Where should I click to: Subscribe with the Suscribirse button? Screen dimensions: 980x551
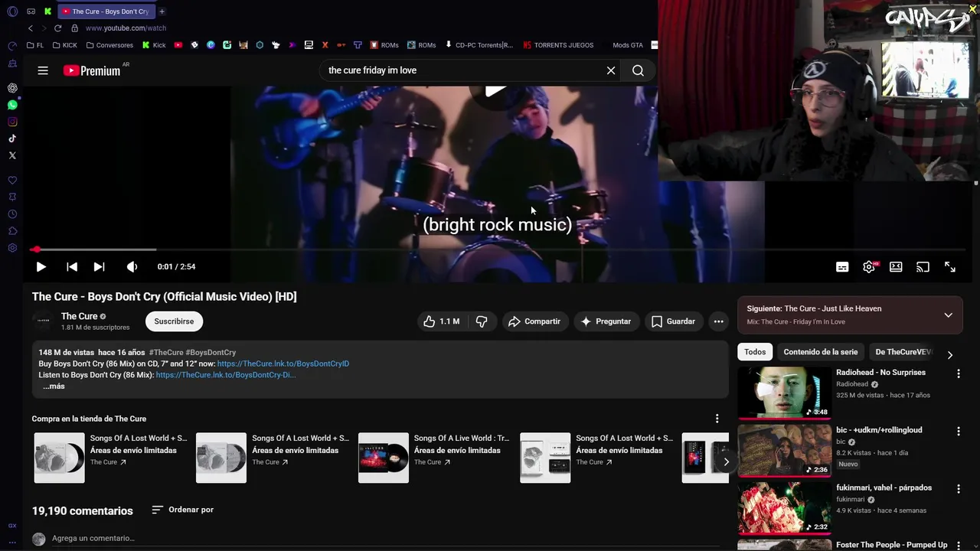pyautogui.click(x=174, y=321)
